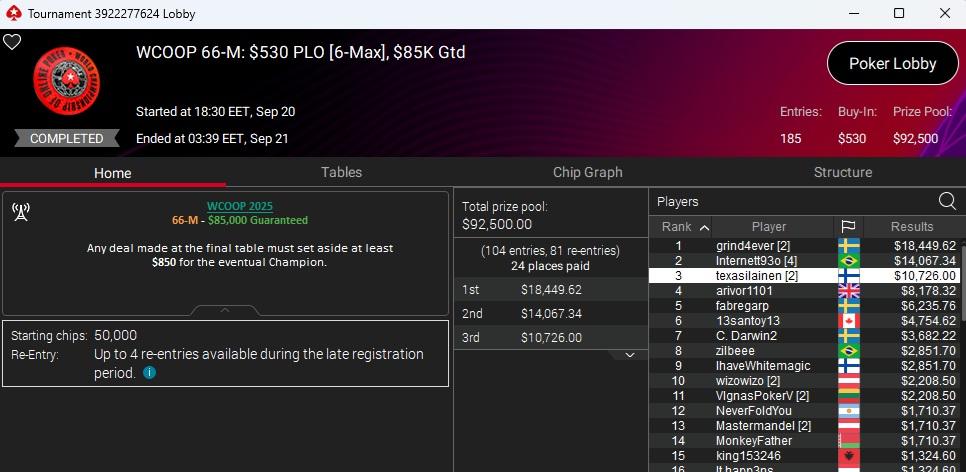
Task: Expand the prize payout list chevron
Action: pos(630,355)
